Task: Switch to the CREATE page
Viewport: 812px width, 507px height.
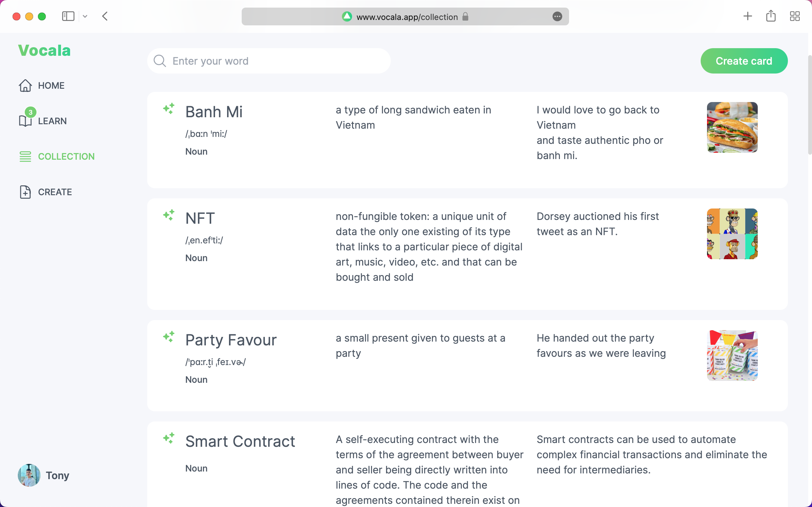Action: coord(55,192)
